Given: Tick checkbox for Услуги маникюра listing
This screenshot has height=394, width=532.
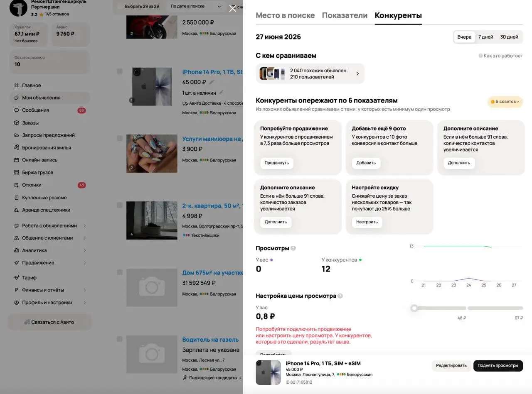Looking at the screenshot, I should 120,138.
